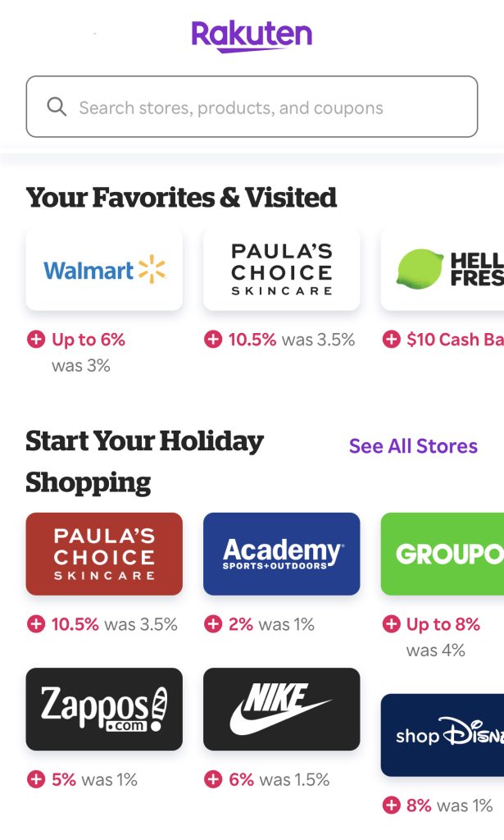504x840 pixels.
Task: Select the Nike store card
Action: 281,709
